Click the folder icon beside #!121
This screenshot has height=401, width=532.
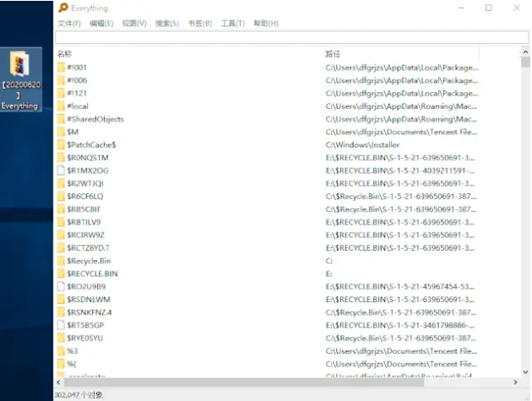(x=61, y=94)
